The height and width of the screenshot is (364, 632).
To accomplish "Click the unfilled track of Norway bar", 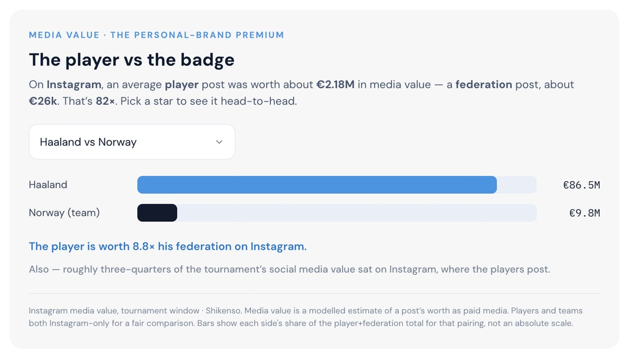I will (357, 213).
